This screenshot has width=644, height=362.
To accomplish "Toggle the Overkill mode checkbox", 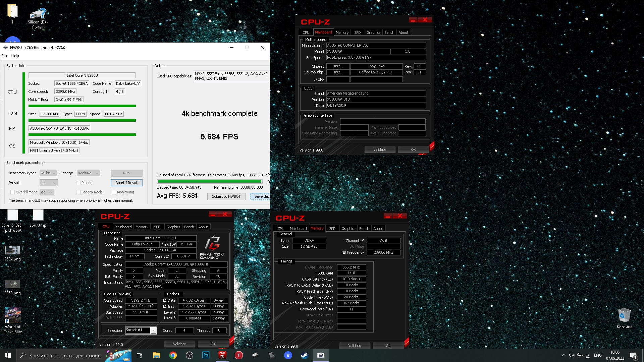I will pyautogui.click(x=12, y=192).
